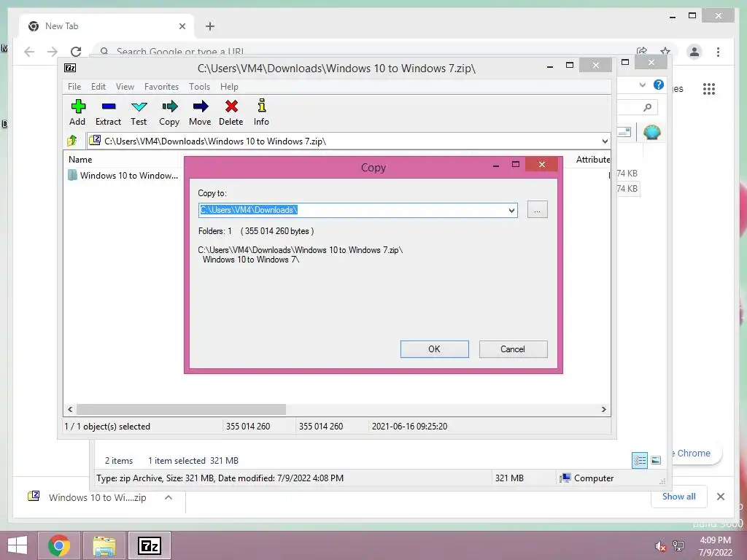Click the New Tab tab in Chrome

click(x=107, y=26)
